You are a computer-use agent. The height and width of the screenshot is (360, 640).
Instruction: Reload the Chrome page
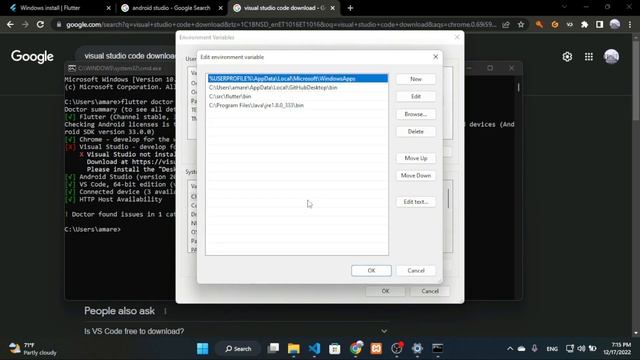(40, 24)
